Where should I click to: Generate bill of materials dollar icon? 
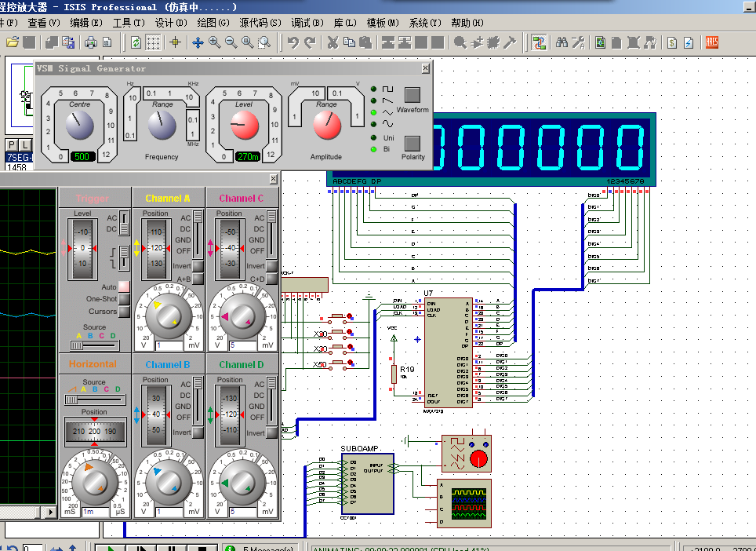tap(672, 42)
